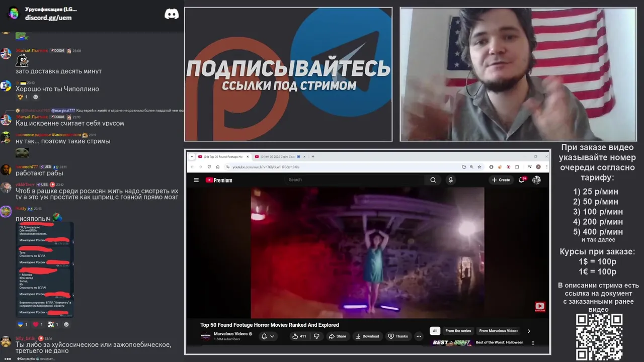This screenshot has height=362, width=644.
Task: Click the YouTube subscribe watermark in video
Action: pyautogui.click(x=540, y=307)
